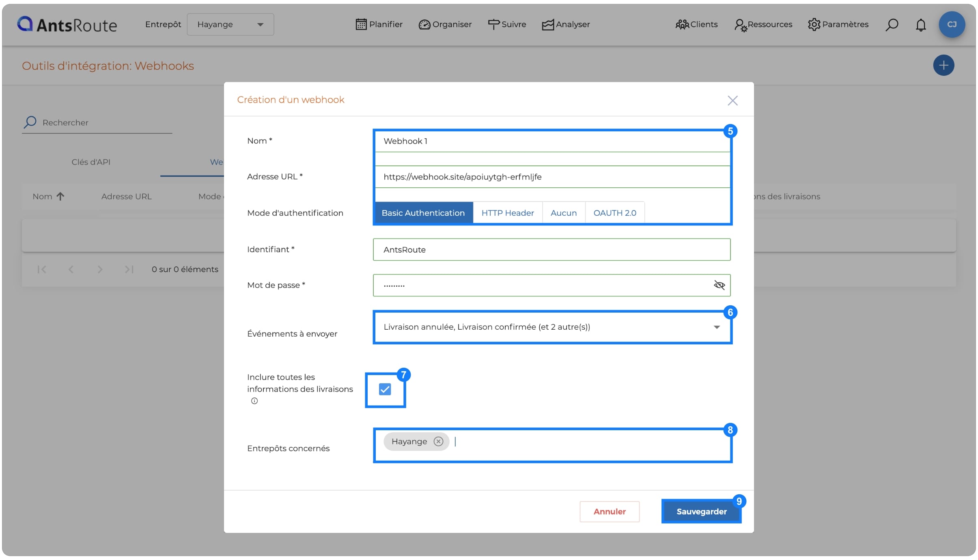Click the search icon beside Rechercher

(x=30, y=122)
